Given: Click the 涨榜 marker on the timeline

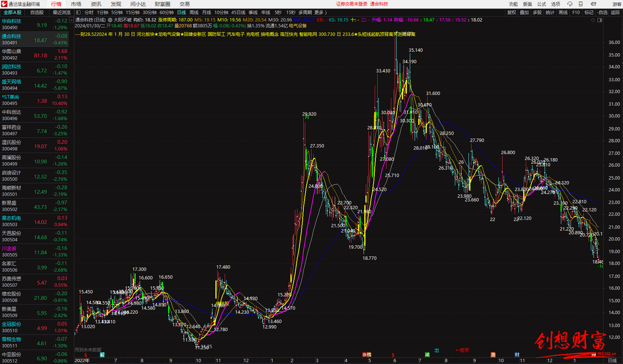Looking at the screenshot, I should point(367,355).
